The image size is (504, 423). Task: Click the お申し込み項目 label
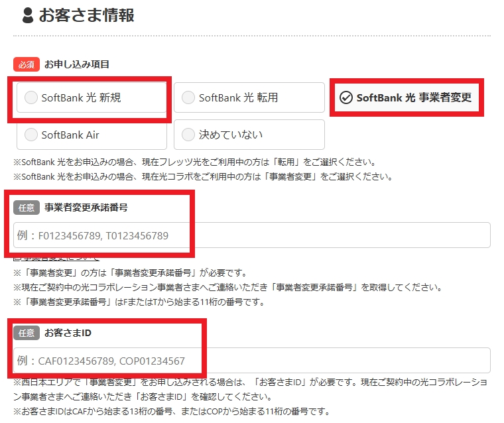point(77,64)
